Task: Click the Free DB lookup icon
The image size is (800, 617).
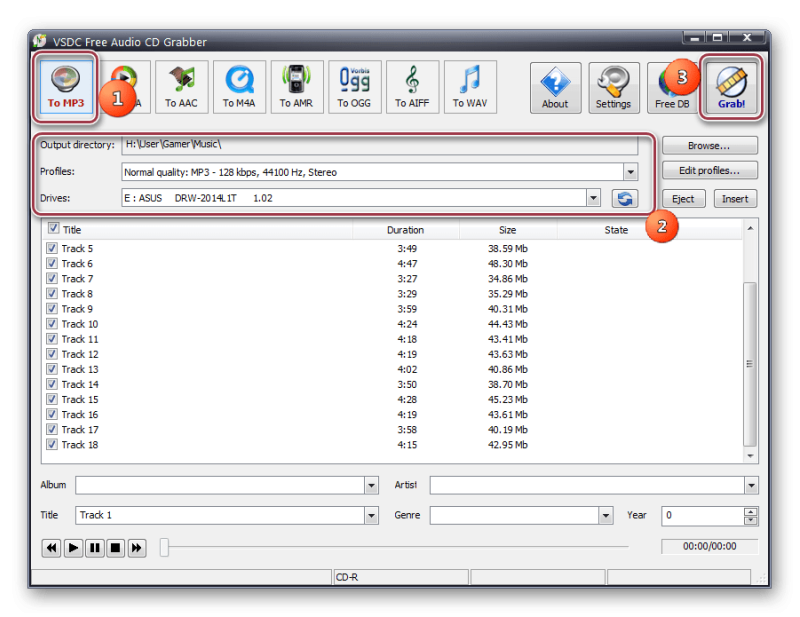Action: tap(672, 88)
